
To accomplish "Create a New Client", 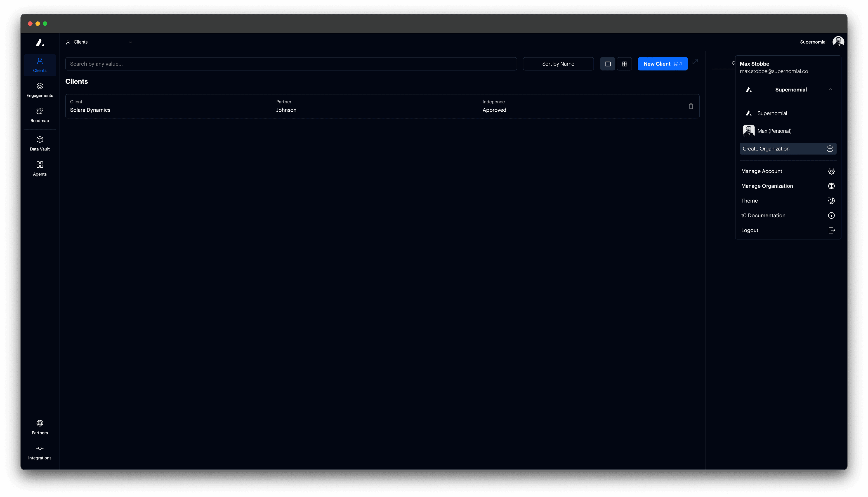I will point(662,63).
